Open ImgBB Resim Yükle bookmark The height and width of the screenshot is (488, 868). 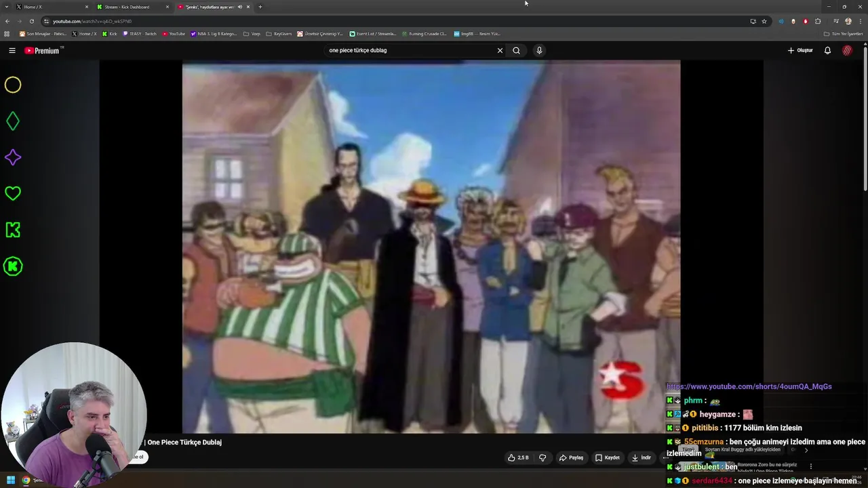click(x=477, y=33)
